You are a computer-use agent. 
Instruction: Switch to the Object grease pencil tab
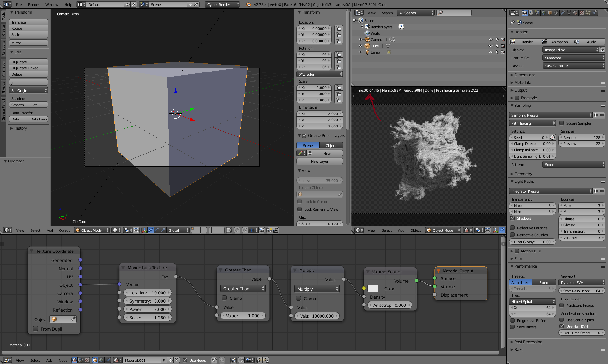click(x=331, y=146)
